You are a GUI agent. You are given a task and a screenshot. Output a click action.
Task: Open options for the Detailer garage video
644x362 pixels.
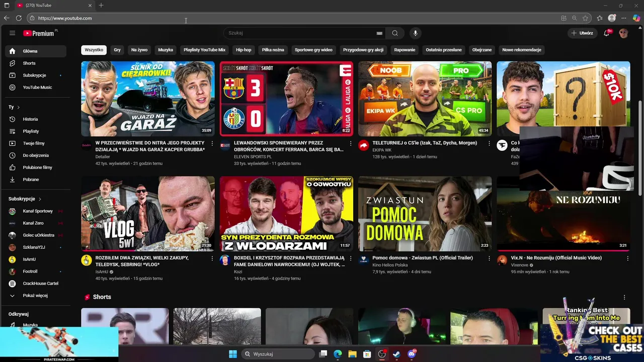[212, 143]
